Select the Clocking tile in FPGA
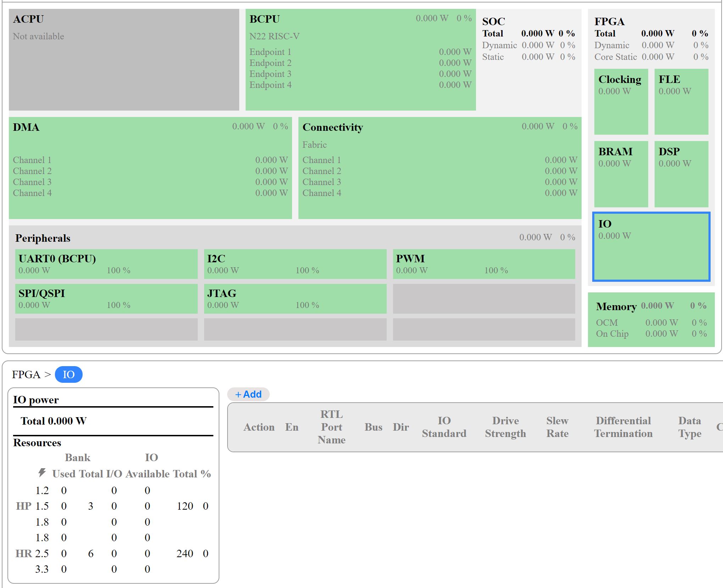 point(621,102)
